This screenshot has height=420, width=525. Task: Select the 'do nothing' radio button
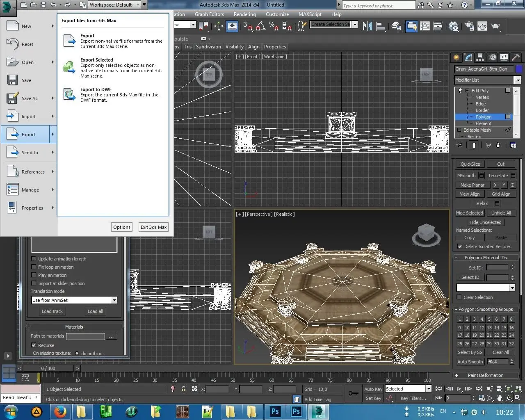tap(77, 353)
